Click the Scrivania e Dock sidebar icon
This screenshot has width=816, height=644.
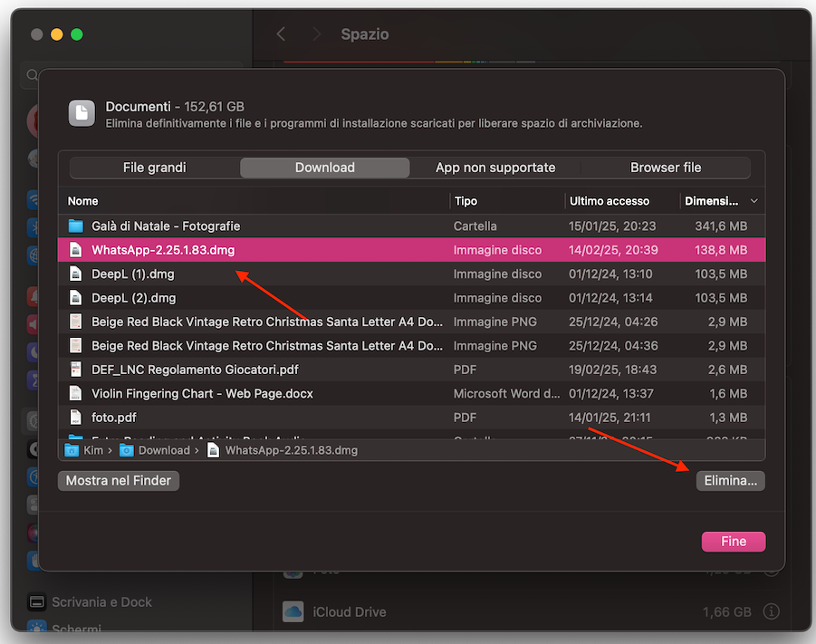pos(37,602)
